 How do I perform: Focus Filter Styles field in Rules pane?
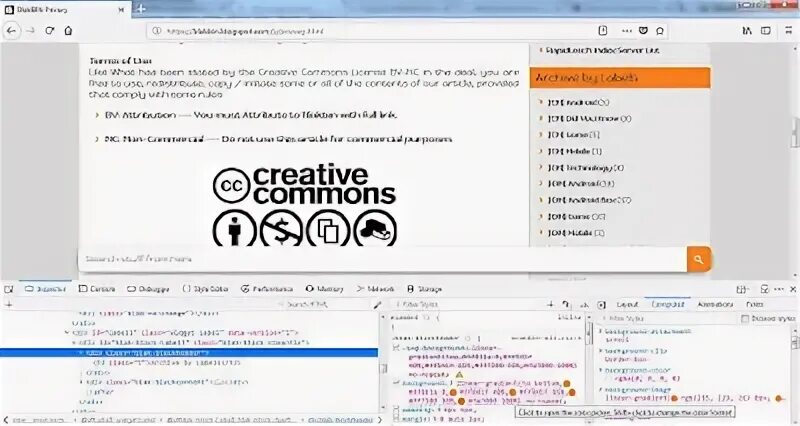(x=467, y=305)
